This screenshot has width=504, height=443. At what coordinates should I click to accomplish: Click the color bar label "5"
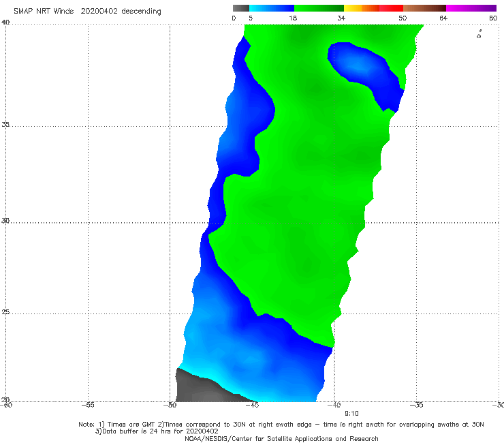(251, 18)
